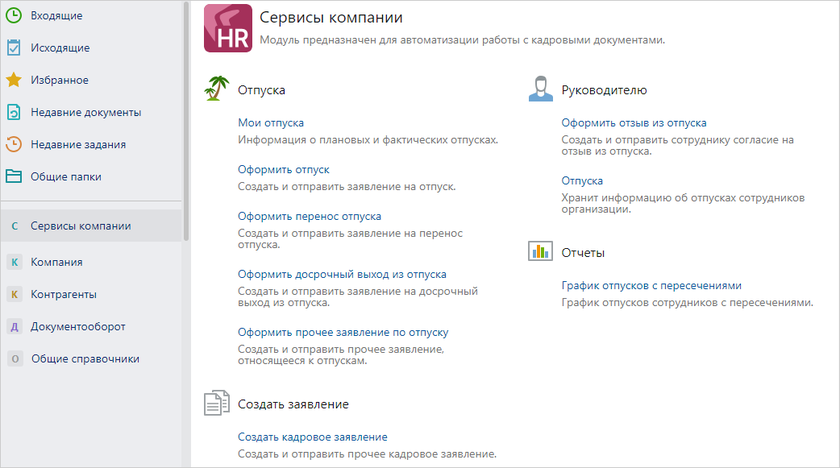Go to Документооборот module
The image size is (840, 468).
point(77,326)
